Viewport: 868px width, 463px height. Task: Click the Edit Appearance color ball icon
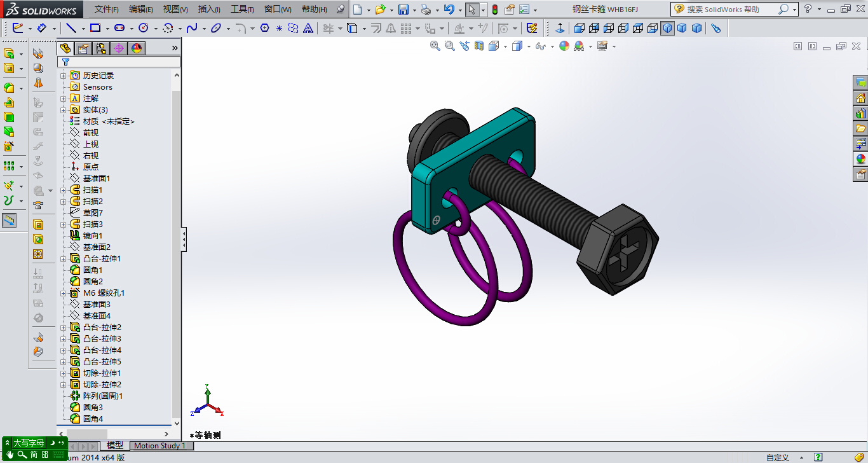[x=564, y=46]
